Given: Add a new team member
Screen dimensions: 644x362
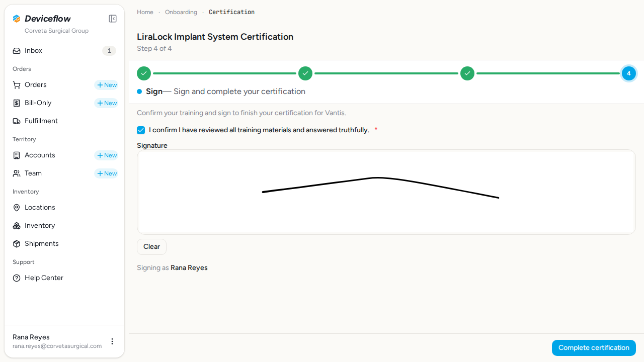Looking at the screenshot, I should click(107, 173).
